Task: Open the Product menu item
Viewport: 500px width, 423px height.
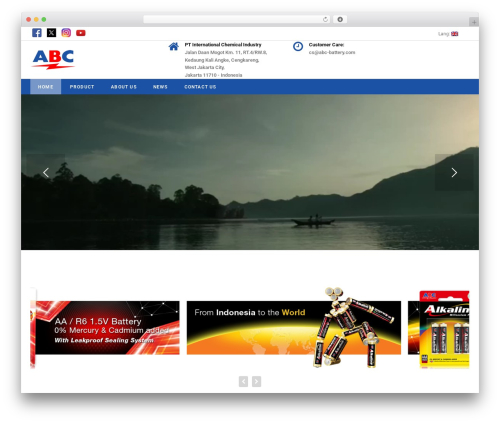Action: point(82,87)
